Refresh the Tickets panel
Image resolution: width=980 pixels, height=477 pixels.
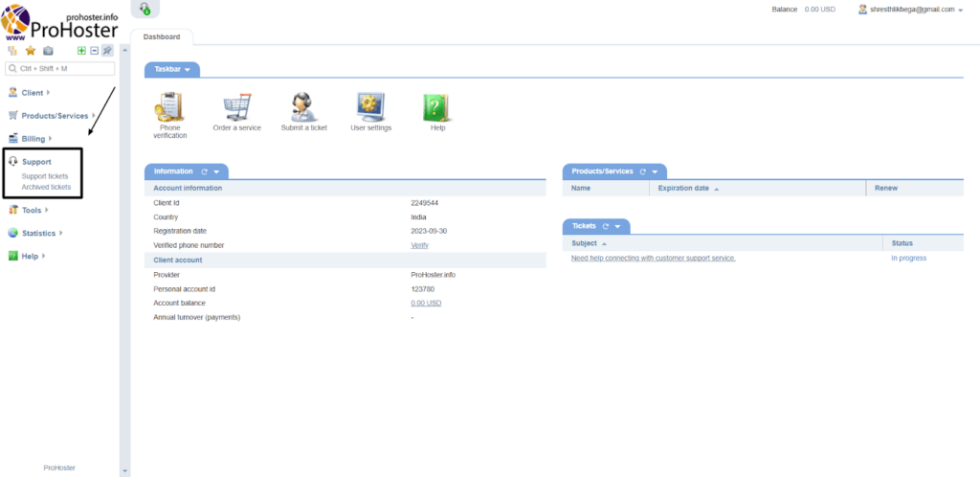click(605, 226)
